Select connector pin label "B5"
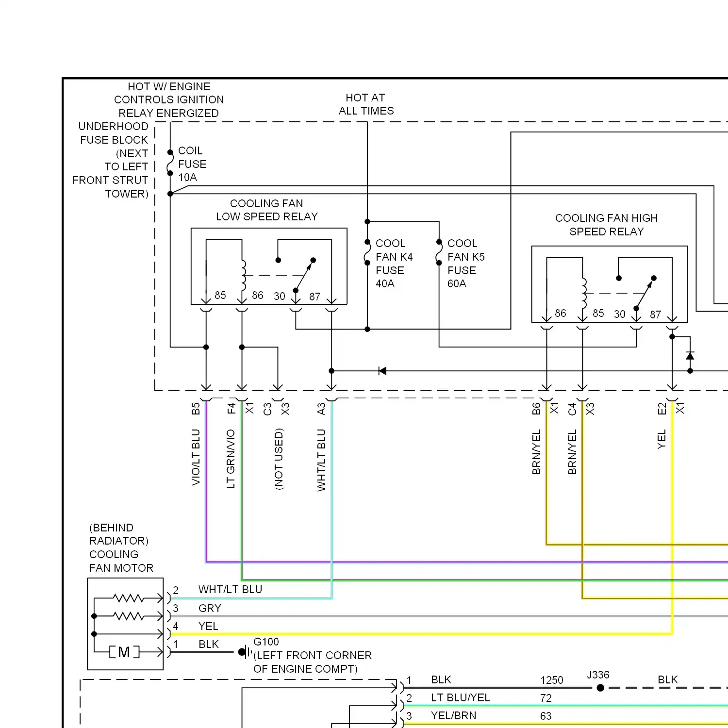 pyautogui.click(x=196, y=409)
